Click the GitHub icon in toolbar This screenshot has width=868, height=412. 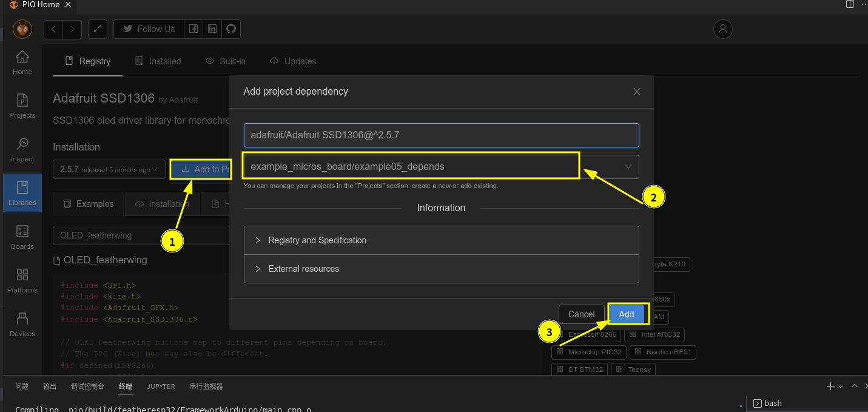(x=231, y=29)
